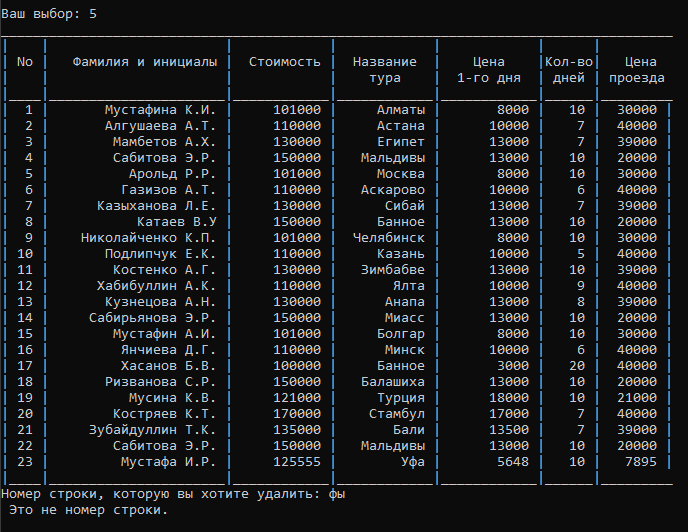The width and height of the screenshot is (688, 532).
Task: Select the name 'Арольд Р.Р.'
Action: [172, 174]
